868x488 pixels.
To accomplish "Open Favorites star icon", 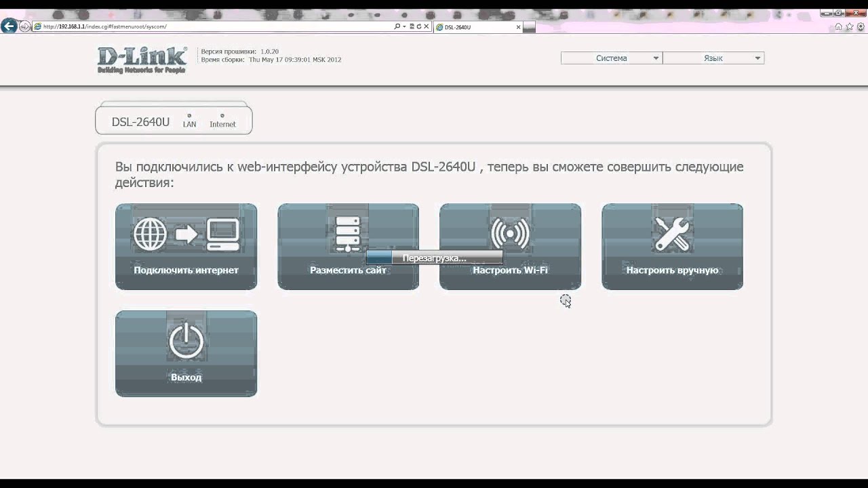I will coord(850,26).
